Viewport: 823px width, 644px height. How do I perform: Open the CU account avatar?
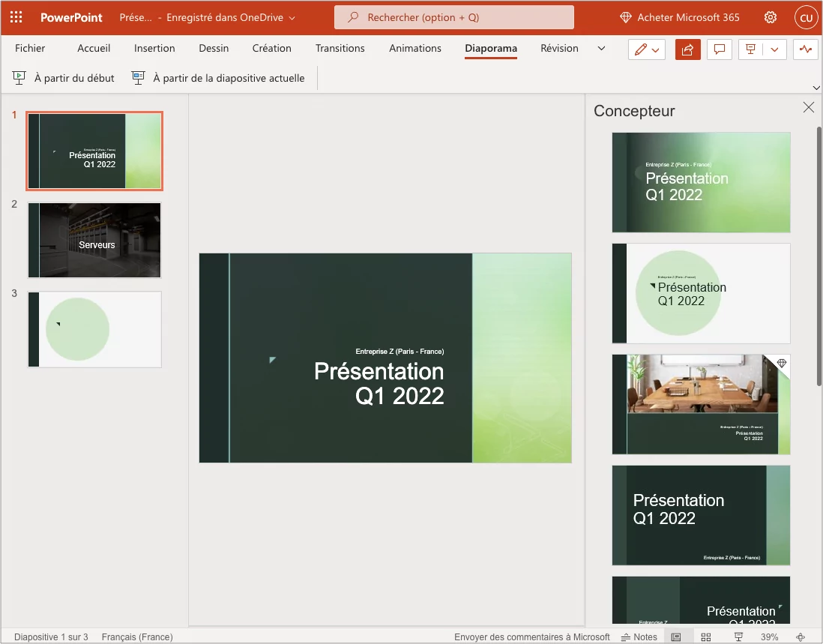pos(807,17)
